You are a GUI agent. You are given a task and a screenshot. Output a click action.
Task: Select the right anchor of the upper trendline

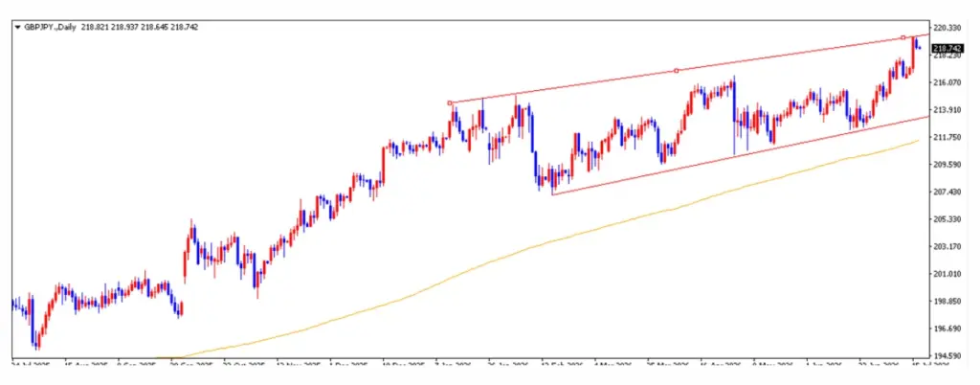(903, 37)
